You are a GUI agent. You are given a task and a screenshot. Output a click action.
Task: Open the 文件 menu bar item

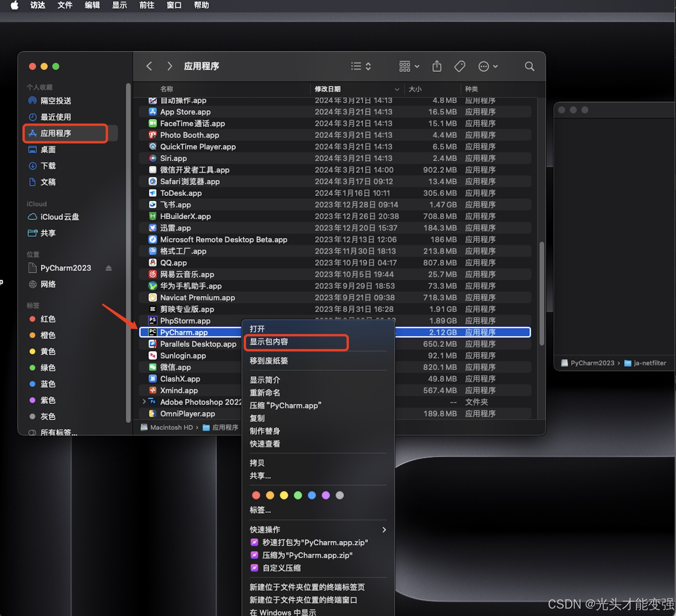click(x=65, y=5)
